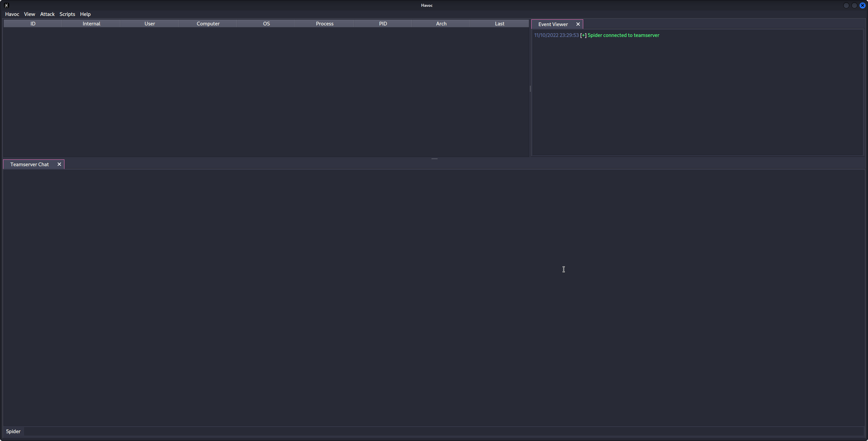Open the Scripts menu
The width and height of the screenshot is (868, 441).
(67, 14)
